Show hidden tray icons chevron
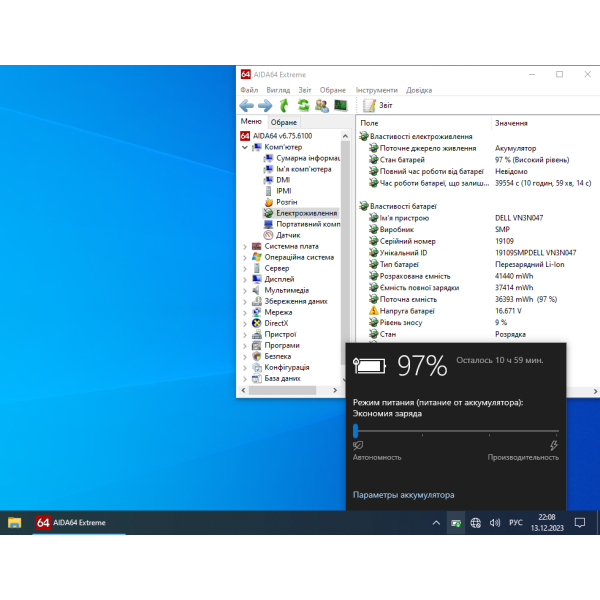The height and width of the screenshot is (600, 600). (436, 523)
